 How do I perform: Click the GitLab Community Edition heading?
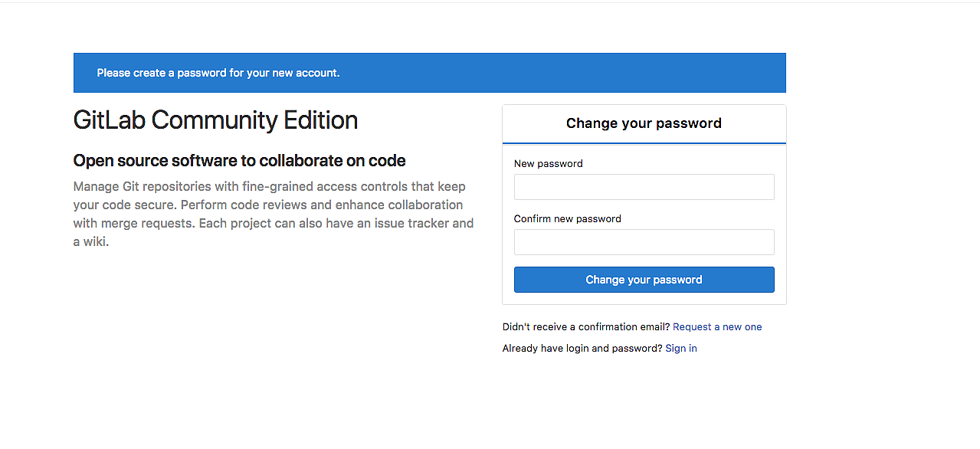(215, 120)
